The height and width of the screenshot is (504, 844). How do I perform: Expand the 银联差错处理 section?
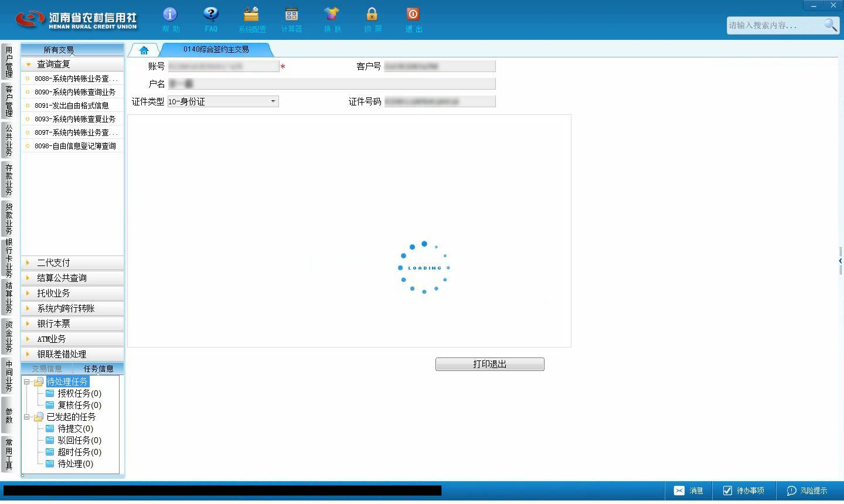click(x=72, y=354)
